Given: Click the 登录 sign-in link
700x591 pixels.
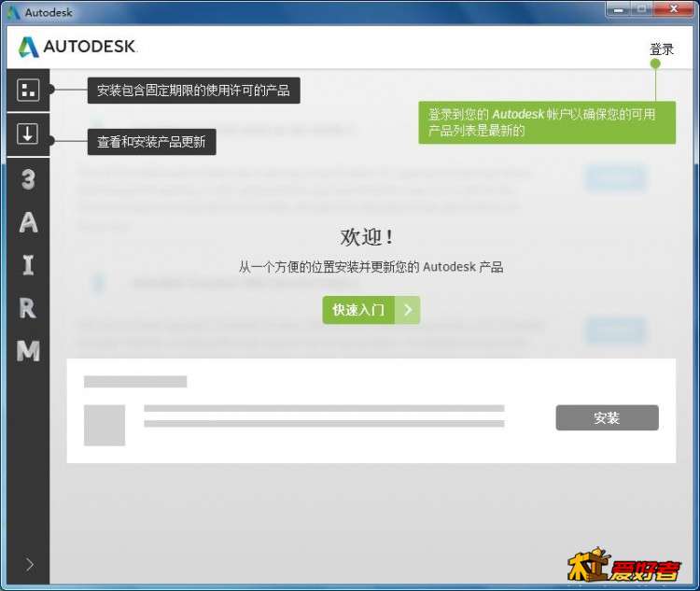Looking at the screenshot, I should click(x=661, y=49).
